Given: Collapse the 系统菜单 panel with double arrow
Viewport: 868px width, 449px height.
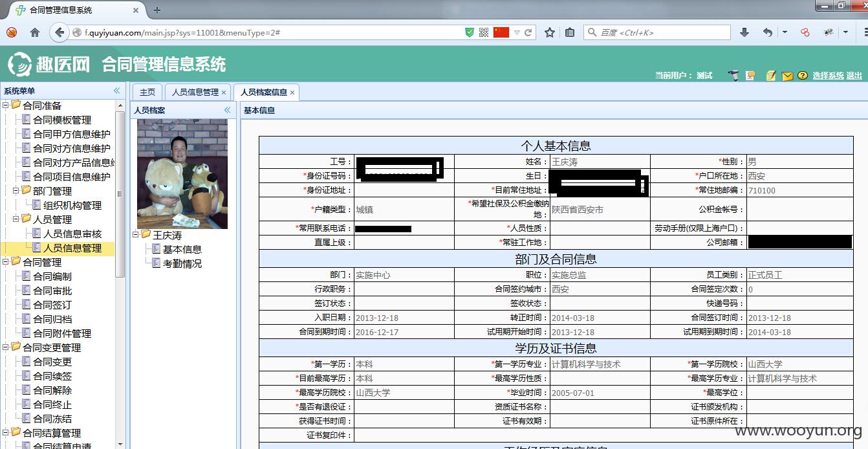Looking at the screenshot, I should tap(117, 91).
